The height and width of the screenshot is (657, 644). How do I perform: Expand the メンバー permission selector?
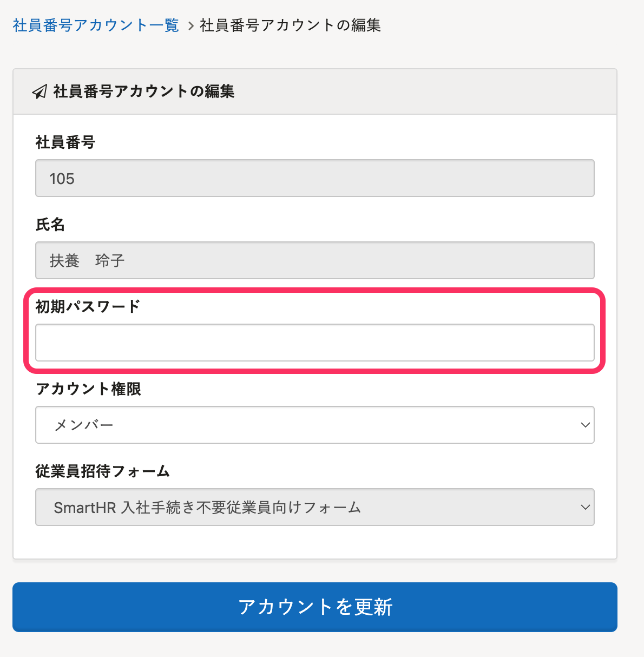[x=315, y=425]
